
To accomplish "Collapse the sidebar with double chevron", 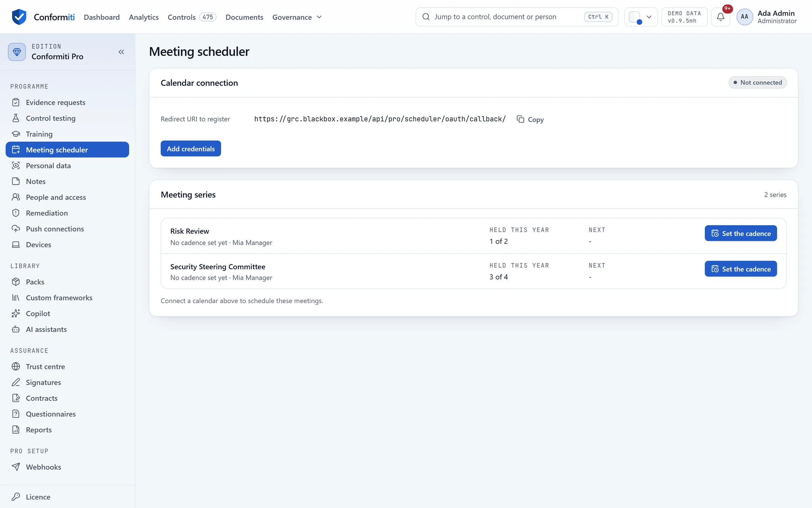I will coord(121,52).
